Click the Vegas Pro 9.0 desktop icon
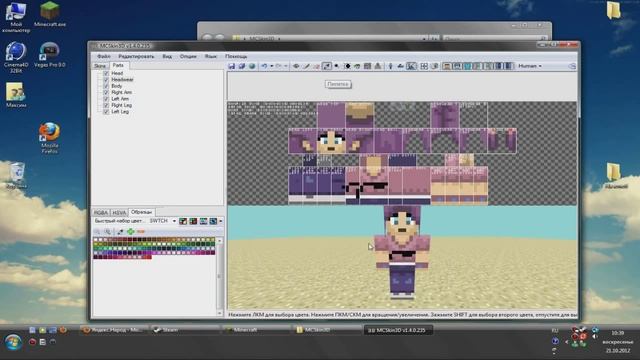The width and height of the screenshot is (640, 360). 50,54
